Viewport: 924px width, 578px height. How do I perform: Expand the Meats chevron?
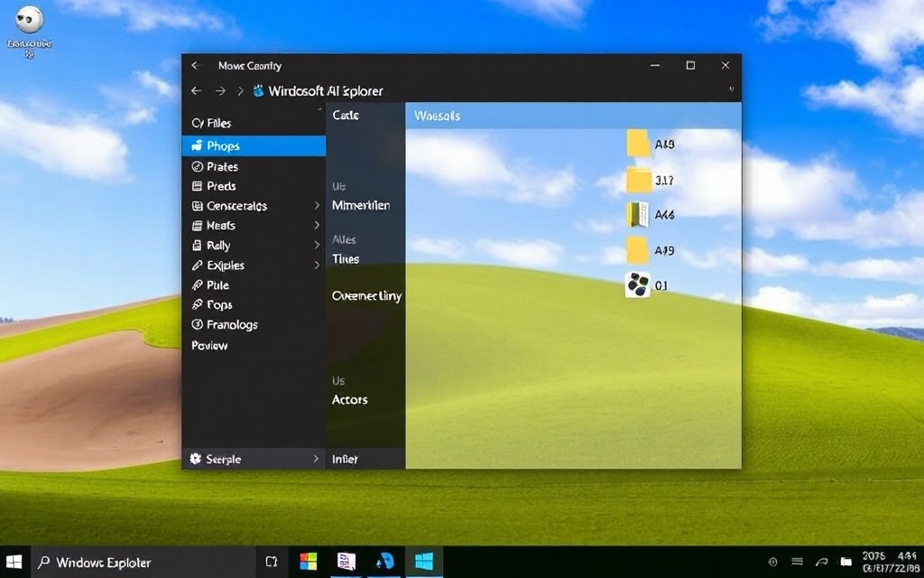pyautogui.click(x=317, y=225)
